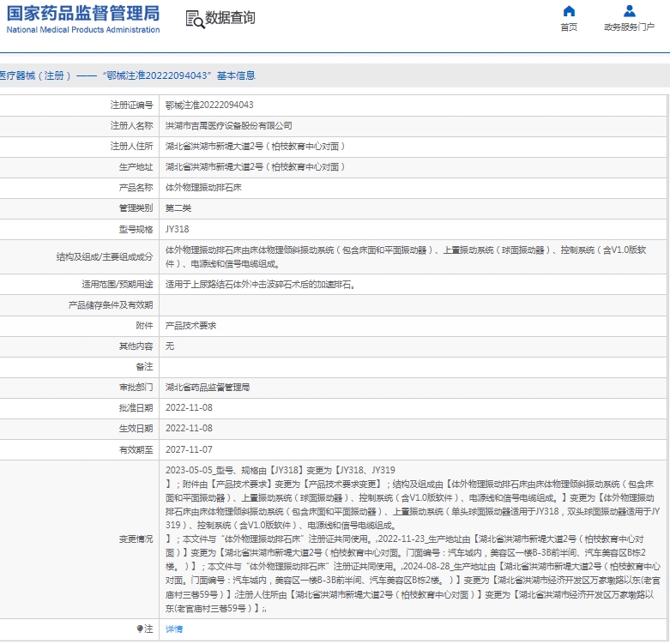Screen dimensions: 670x644
Task: Select model value JY318
Action: (178, 229)
